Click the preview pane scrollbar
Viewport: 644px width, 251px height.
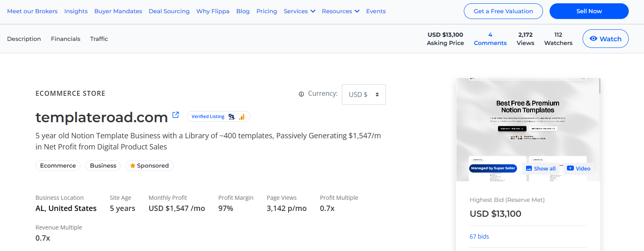tap(599, 86)
